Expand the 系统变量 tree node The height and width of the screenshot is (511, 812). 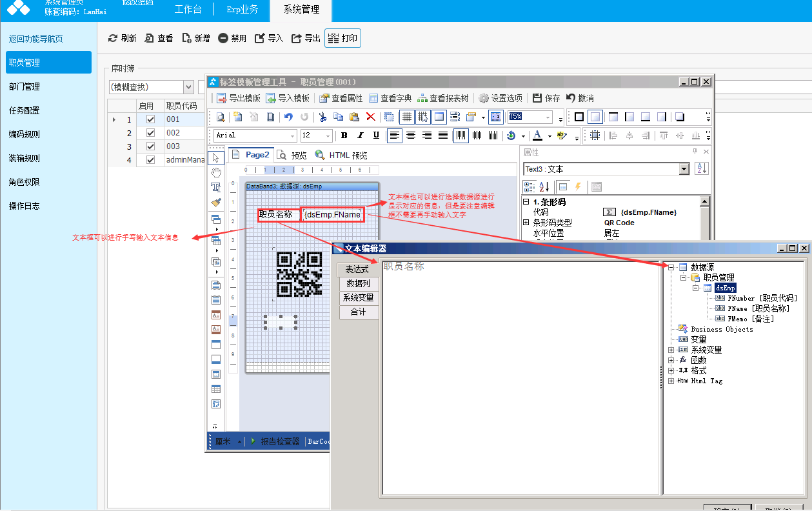coord(671,350)
